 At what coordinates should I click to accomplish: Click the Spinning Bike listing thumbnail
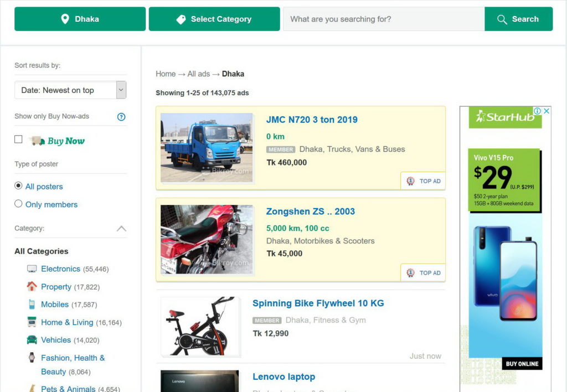click(x=199, y=327)
